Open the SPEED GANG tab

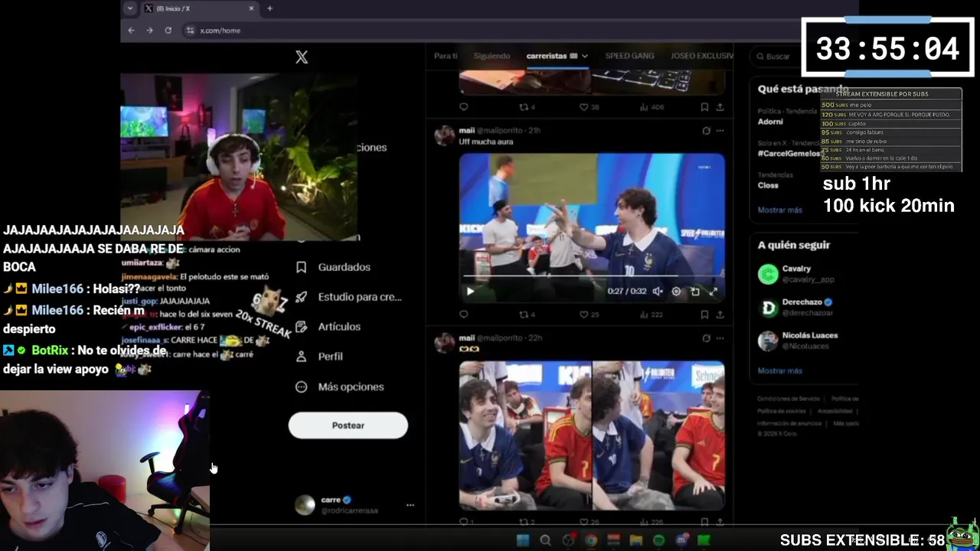click(x=629, y=56)
